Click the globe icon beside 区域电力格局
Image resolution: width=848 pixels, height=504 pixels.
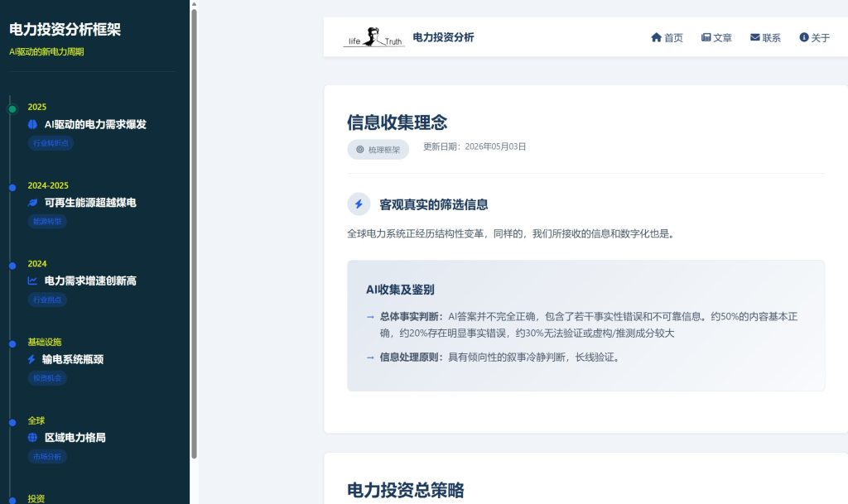pos(32,438)
